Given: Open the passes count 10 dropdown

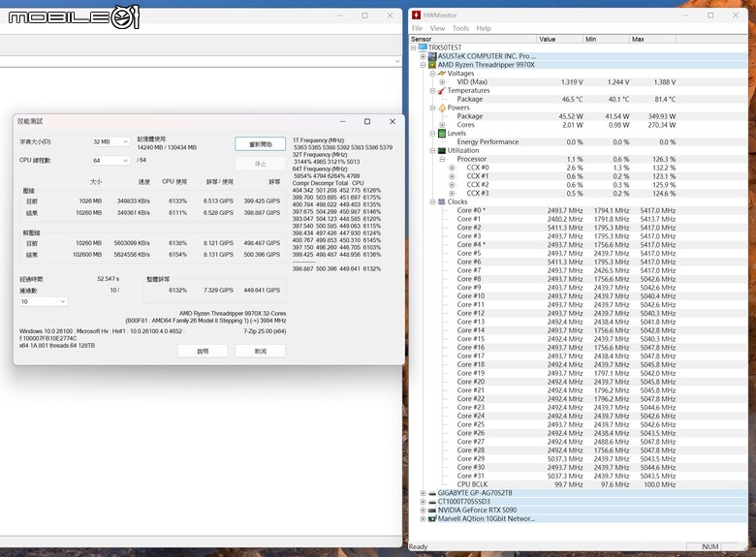Looking at the screenshot, I should [43, 301].
